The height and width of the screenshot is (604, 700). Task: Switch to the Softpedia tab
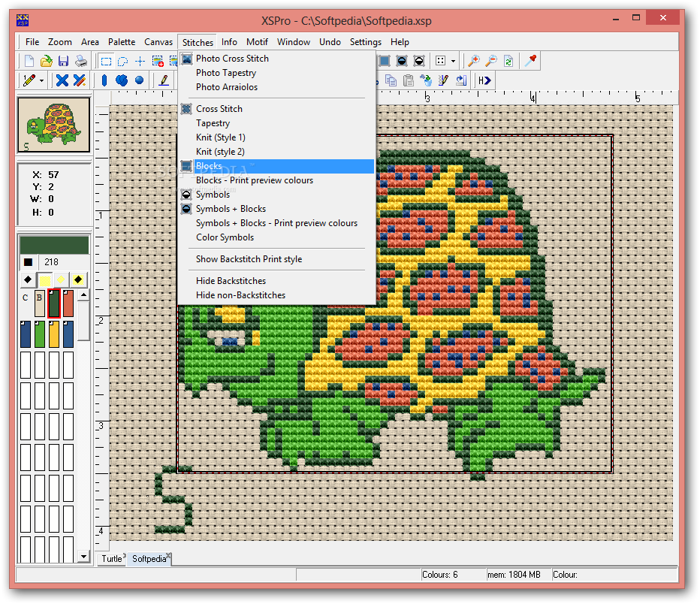[149, 559]
